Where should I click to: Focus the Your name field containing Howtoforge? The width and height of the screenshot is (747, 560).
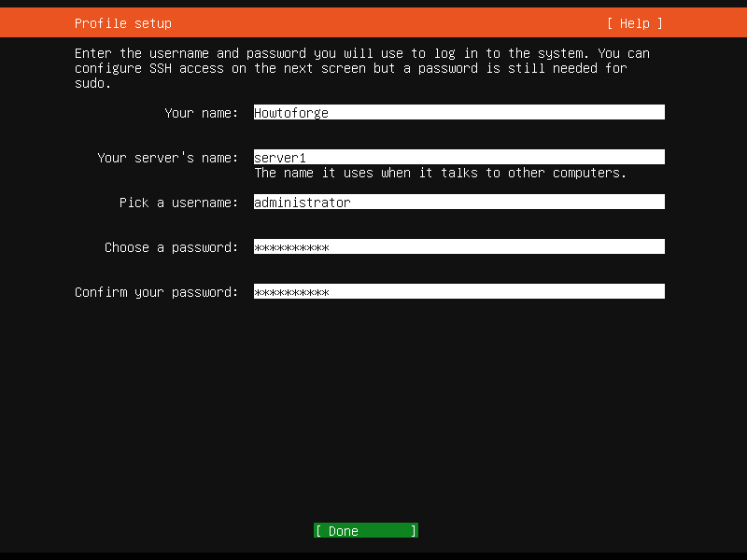coord(458,112)
